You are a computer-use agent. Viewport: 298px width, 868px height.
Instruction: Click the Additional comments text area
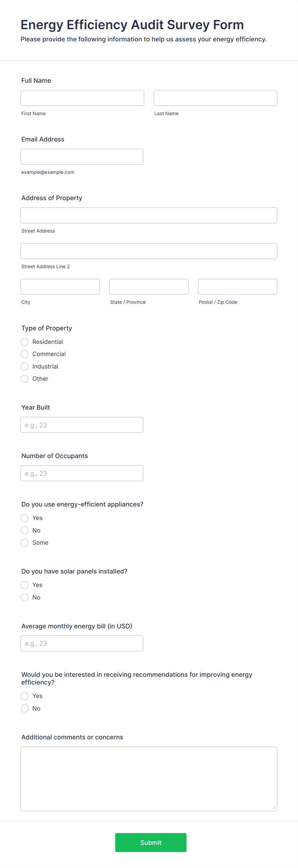pos(149,779)
